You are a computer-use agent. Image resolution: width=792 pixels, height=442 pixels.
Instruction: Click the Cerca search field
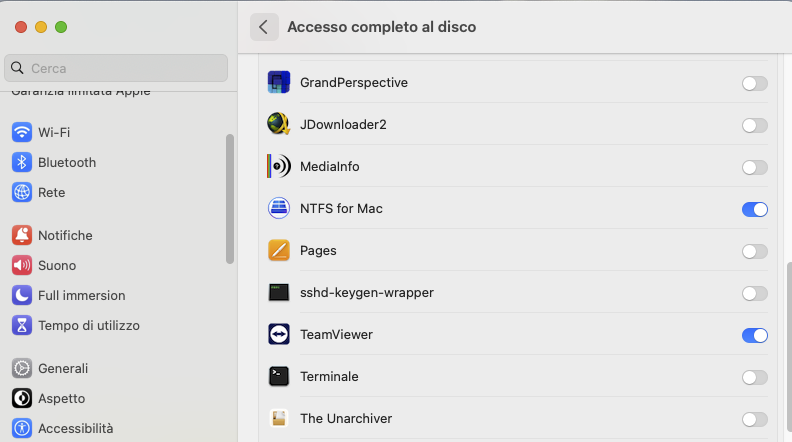tap(116, 68)
